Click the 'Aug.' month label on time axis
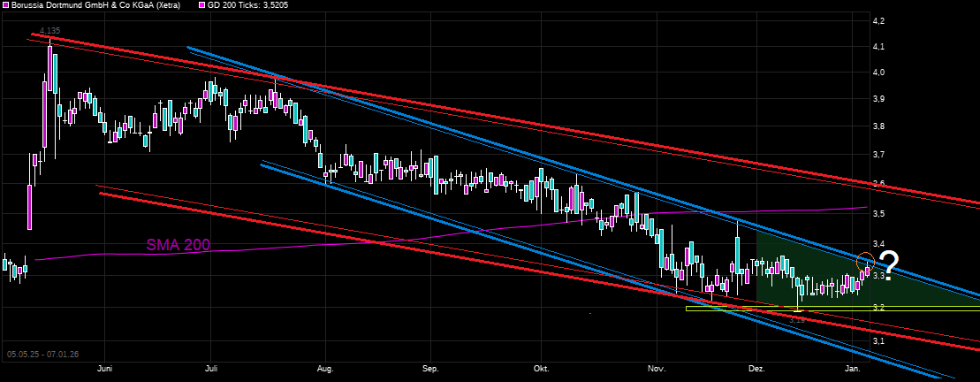 (325, 368)
